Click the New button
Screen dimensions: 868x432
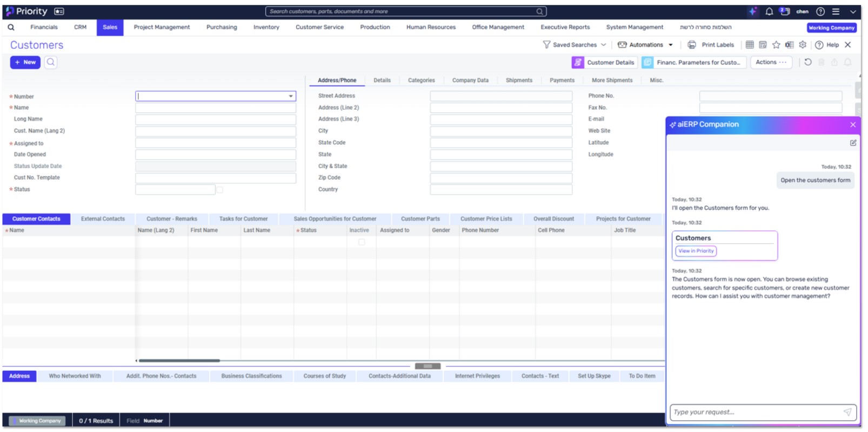(25, 62)
